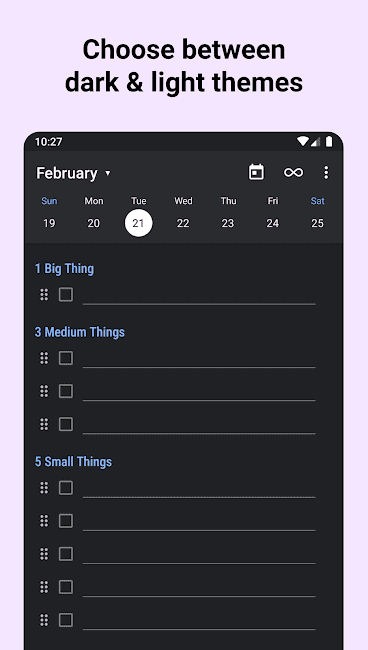Open the calendar today icon
The image size is (368, 650).
(256, 172)
